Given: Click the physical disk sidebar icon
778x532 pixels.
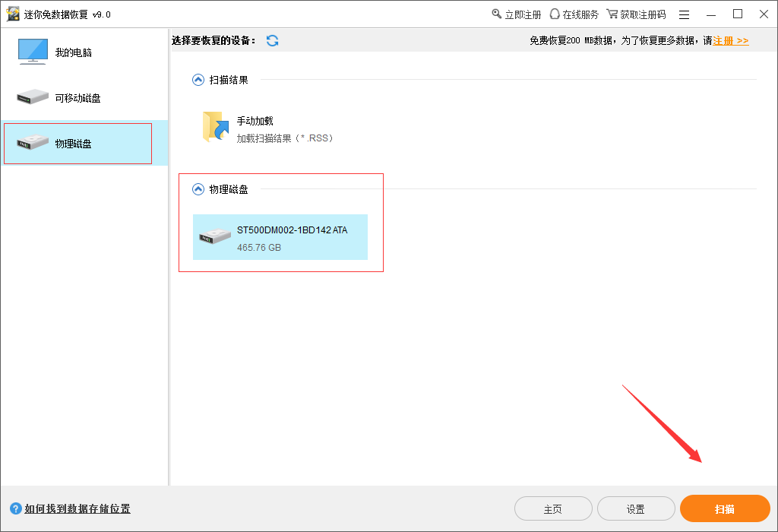Looking at the screenshot, I should click(33, 143).
